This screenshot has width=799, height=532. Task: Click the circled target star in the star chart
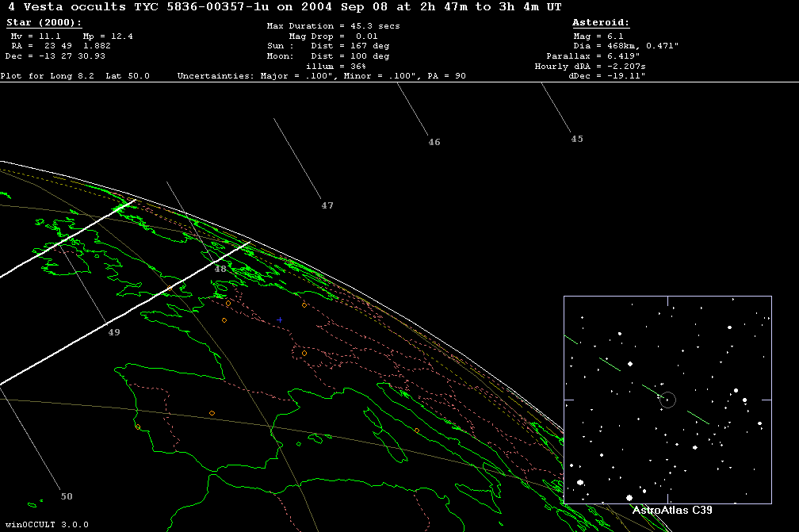point(667,400)
